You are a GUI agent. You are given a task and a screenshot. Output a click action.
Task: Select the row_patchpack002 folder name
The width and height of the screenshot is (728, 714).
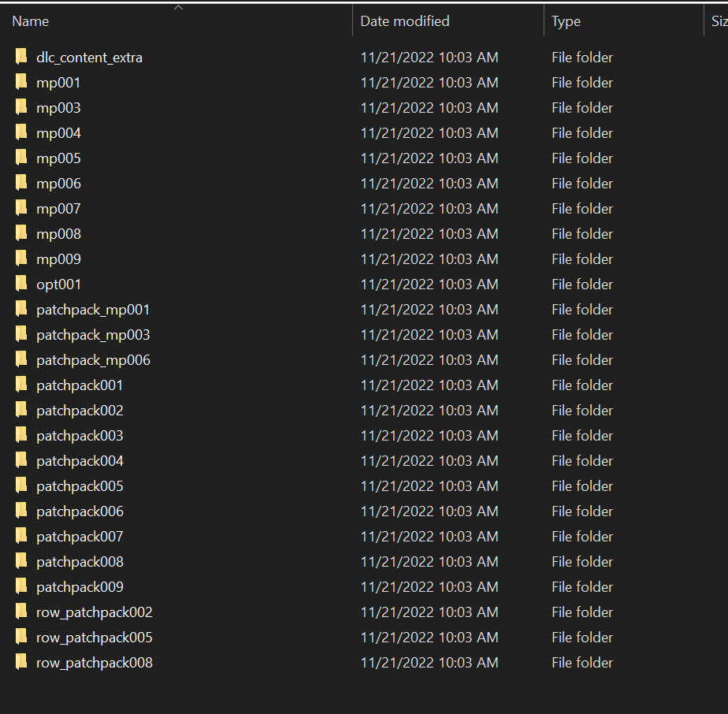point(95,612)
